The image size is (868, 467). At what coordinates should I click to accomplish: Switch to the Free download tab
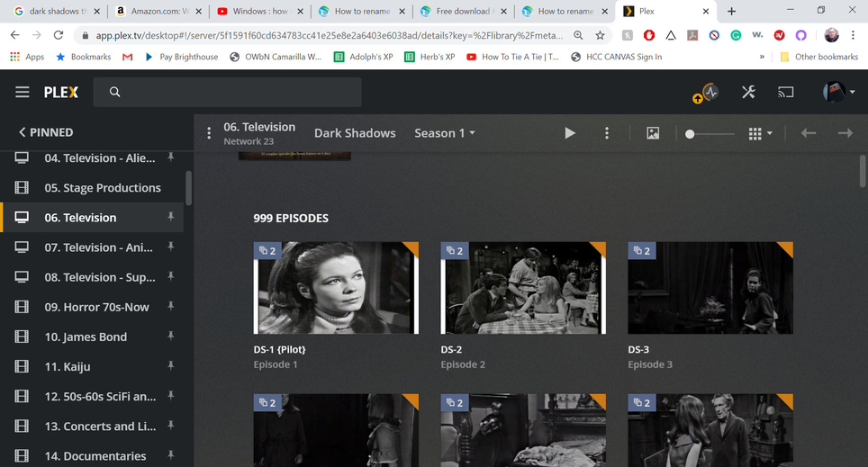pyautogui.click(x=464, y=11)
